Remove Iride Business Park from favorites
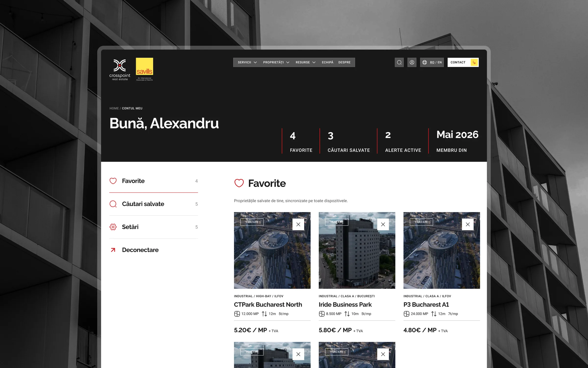 (383, 224)
